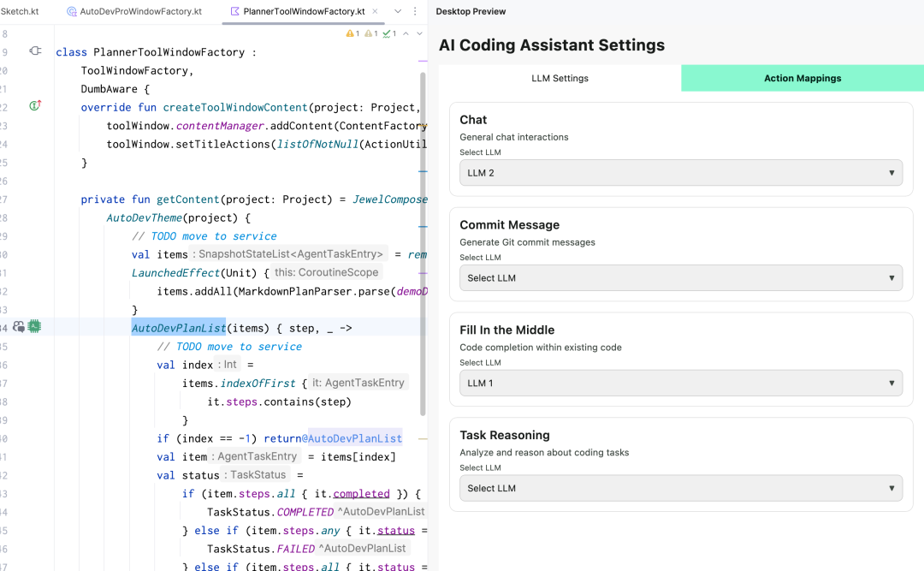Click the plugin icon beside PlannerToolWindowFactory class
924x571 pixels.
[35, 51]
